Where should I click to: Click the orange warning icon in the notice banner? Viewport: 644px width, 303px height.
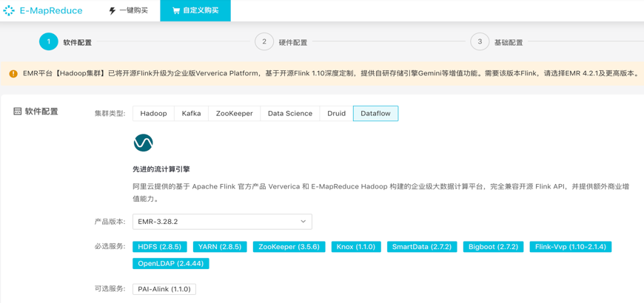coord(13,74)
